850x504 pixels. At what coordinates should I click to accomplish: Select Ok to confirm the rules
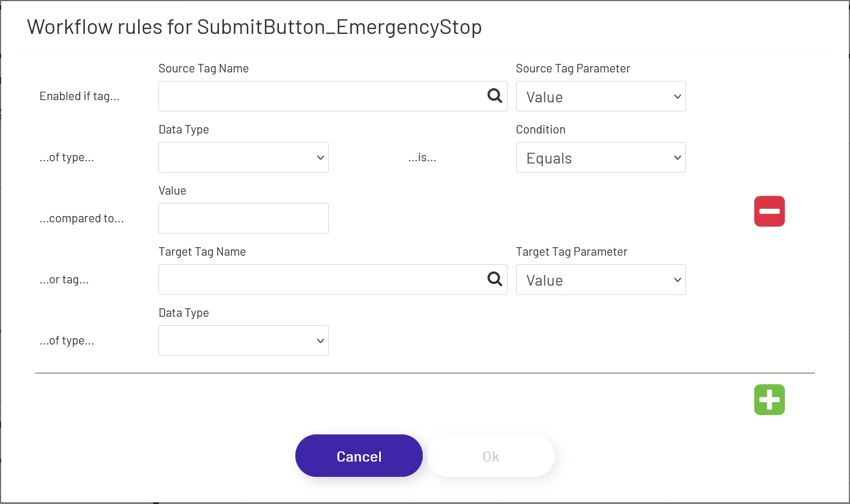490,455
